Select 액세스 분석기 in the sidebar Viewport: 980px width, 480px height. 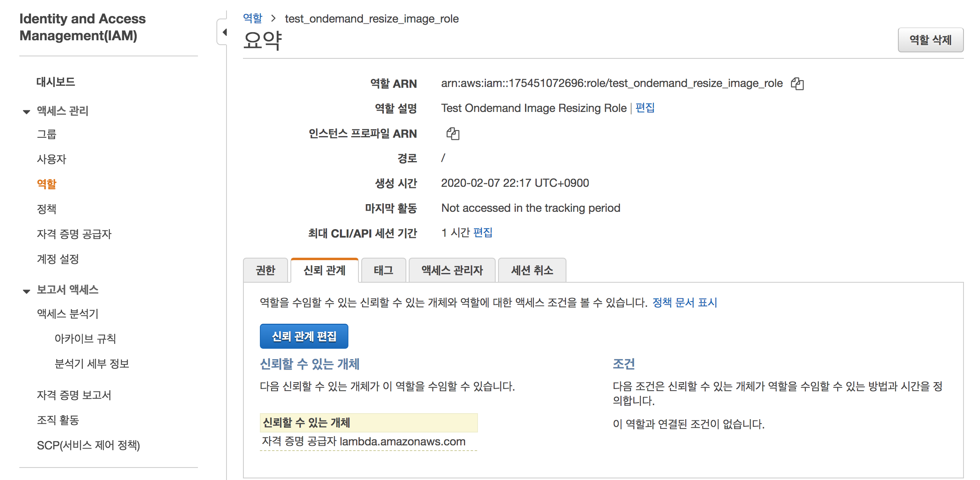(68, 314)
